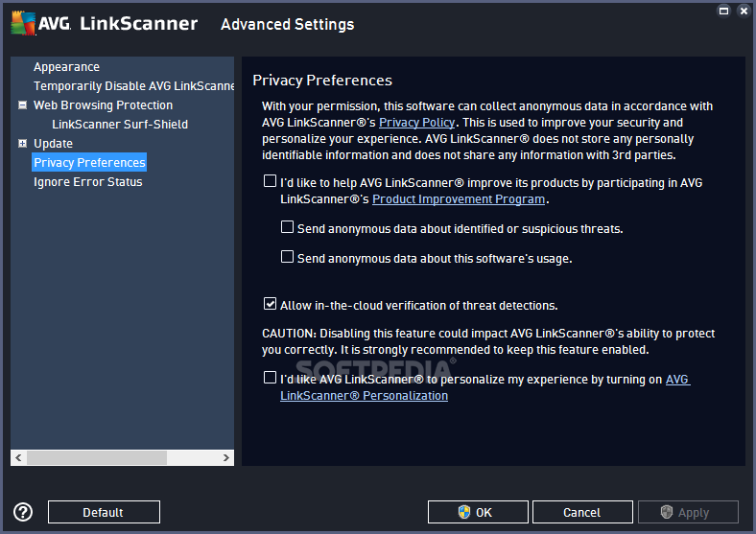
Task: Click the Default button
Action: [x=104, y=512]
